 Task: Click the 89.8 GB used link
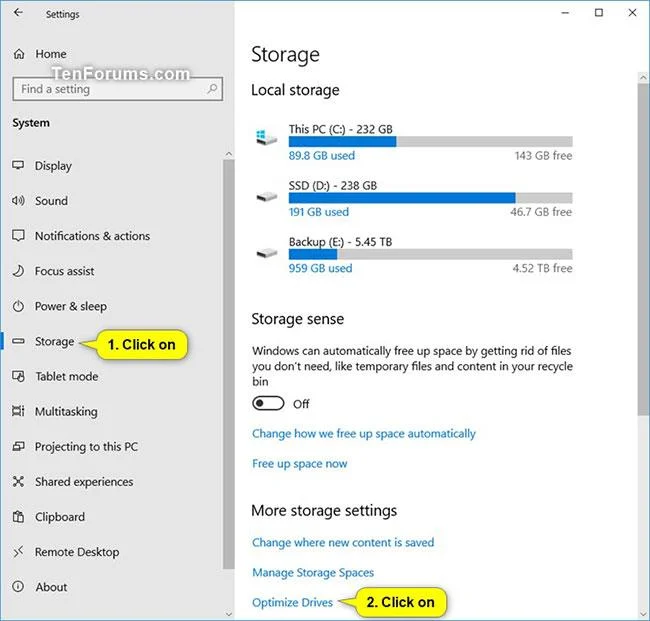click(x=322, y=155)
